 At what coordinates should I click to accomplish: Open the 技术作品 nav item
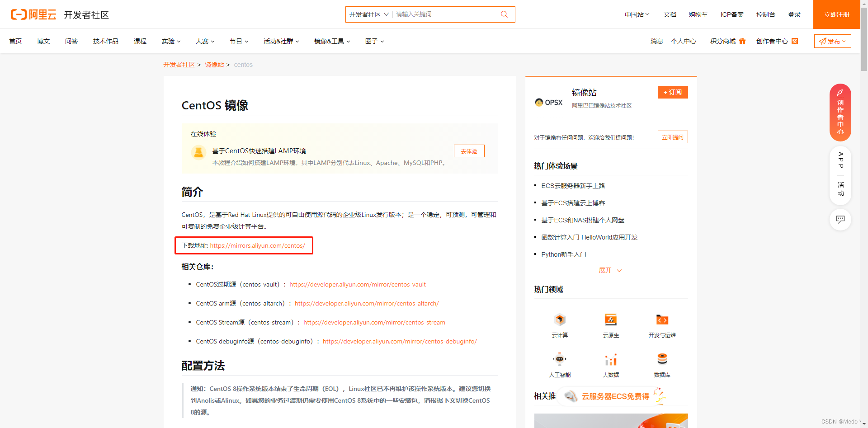click(106, 41)
